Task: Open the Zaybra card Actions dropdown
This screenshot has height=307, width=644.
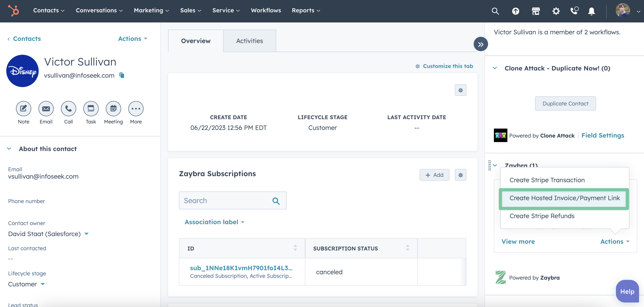Action: [615, 241]
